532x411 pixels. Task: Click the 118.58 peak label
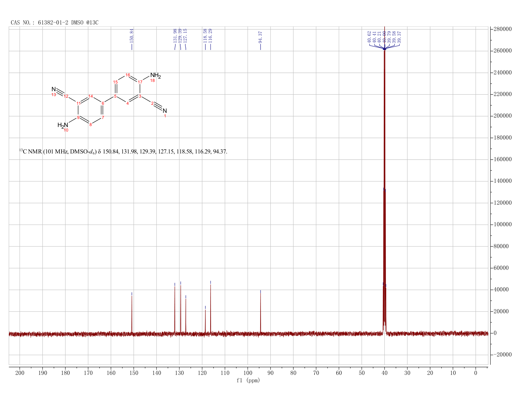point(205,36)
